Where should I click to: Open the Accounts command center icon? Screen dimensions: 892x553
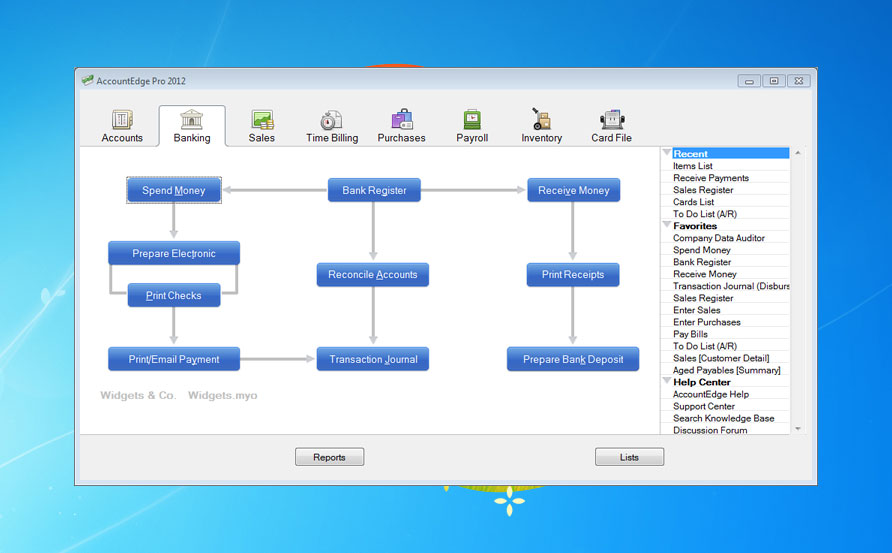point(122,120)
